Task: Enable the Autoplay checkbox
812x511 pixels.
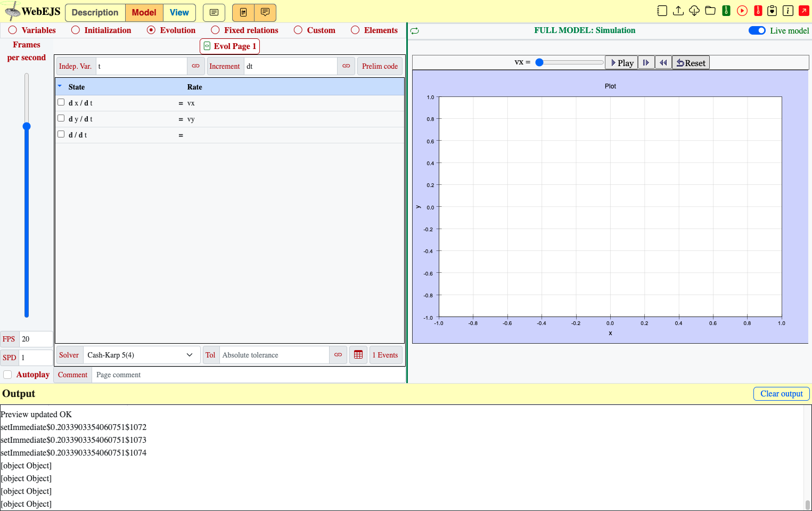Action: coord(7,375)
